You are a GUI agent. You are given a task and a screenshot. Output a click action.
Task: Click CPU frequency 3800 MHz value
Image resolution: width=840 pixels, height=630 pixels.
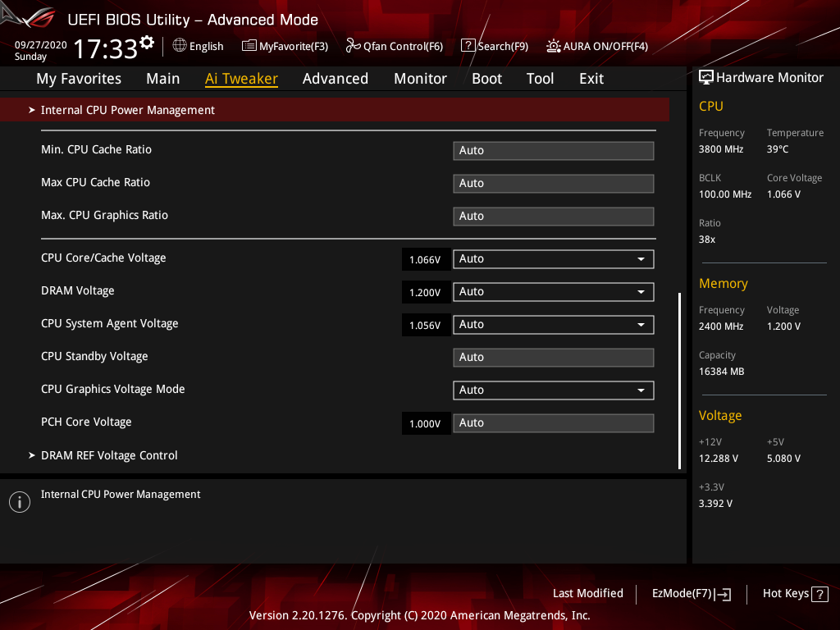721,149
